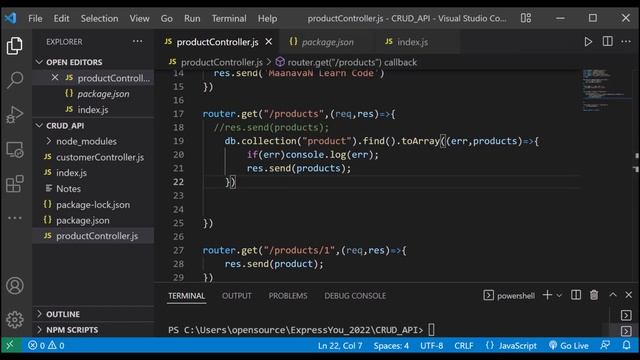The width and height of the screenshot is (640, 360).
Task: Select the TERMINAL panel tab
Action: (187, 296)
